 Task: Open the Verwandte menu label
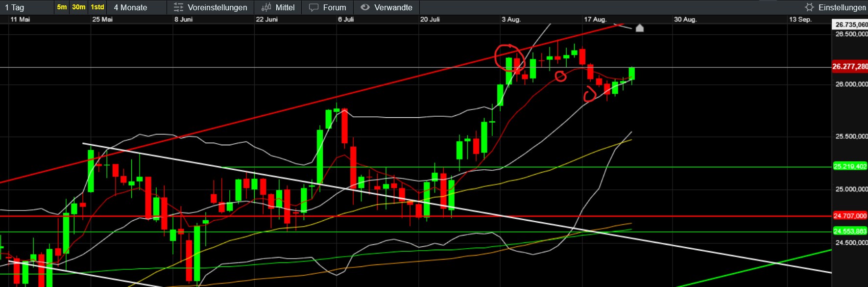[x=393, y=7]
